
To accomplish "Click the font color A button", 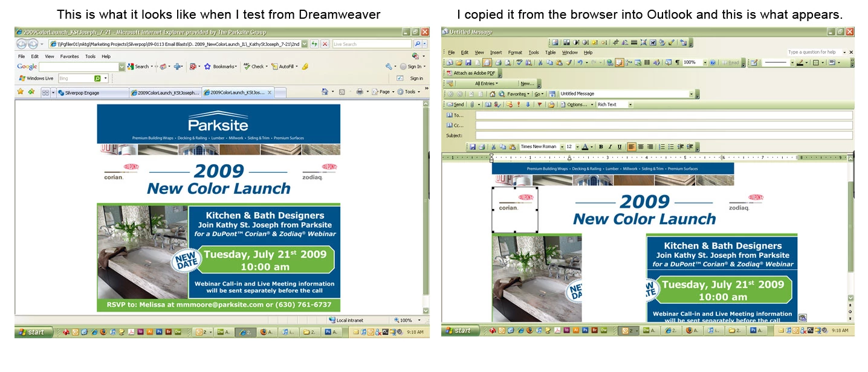I will 585,147.
